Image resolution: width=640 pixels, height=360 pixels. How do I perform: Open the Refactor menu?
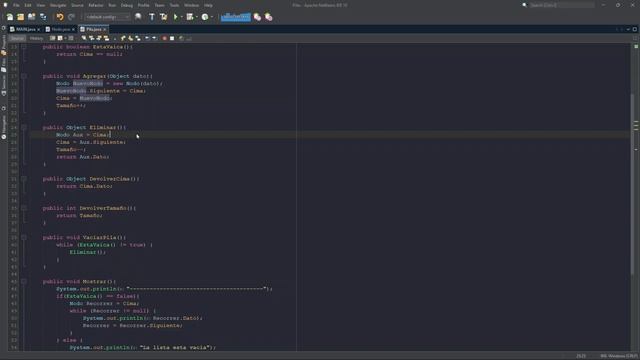tap(96, 5)
